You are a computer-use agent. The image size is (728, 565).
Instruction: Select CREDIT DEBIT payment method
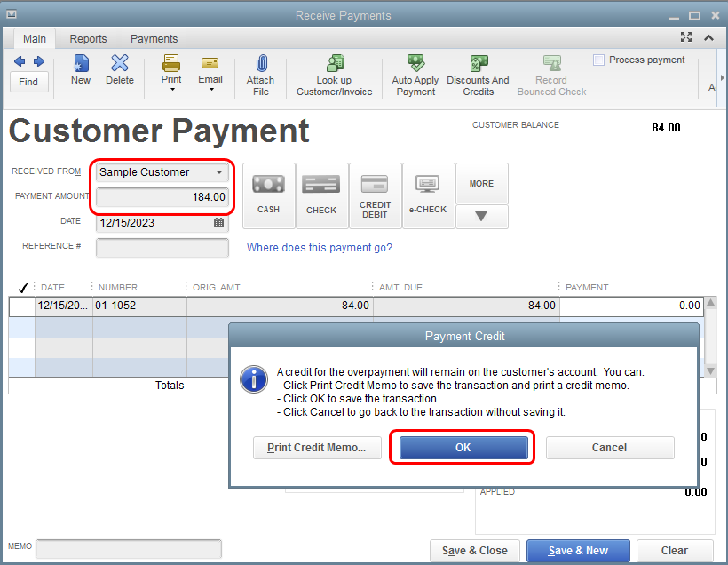click(x=376, y=195)
